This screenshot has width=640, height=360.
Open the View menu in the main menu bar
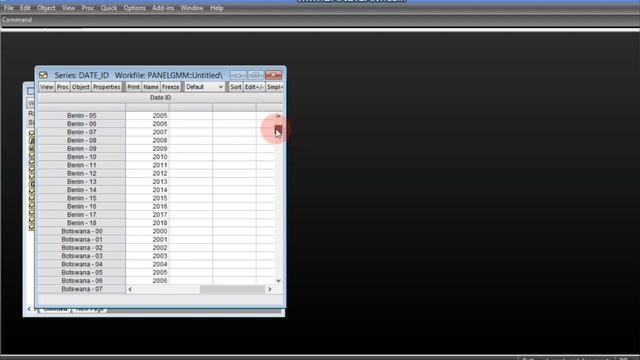pos(68,8)
